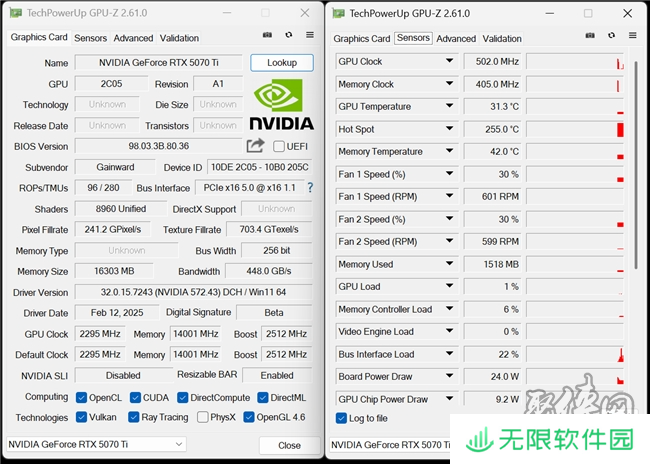Toggle the Vulkan checkbox
Screen dimensions: 650x464
[81, 417]
